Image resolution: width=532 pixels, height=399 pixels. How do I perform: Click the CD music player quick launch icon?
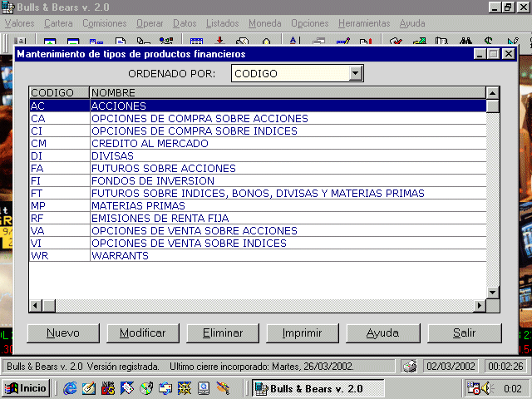pyautogui.click(x=146, y=388)
